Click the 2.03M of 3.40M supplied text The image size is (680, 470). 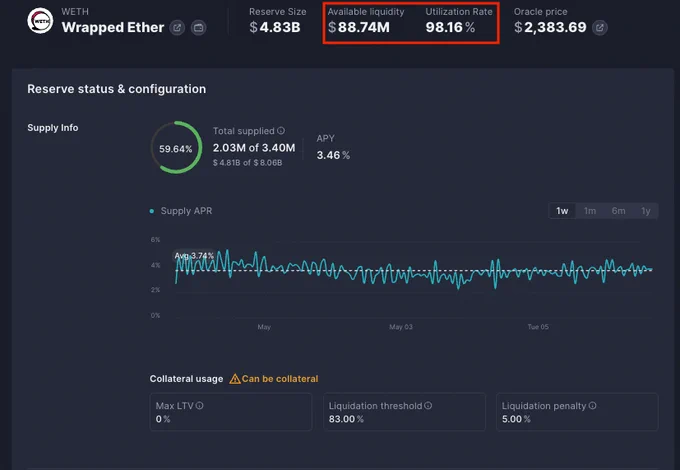[254, 148]
